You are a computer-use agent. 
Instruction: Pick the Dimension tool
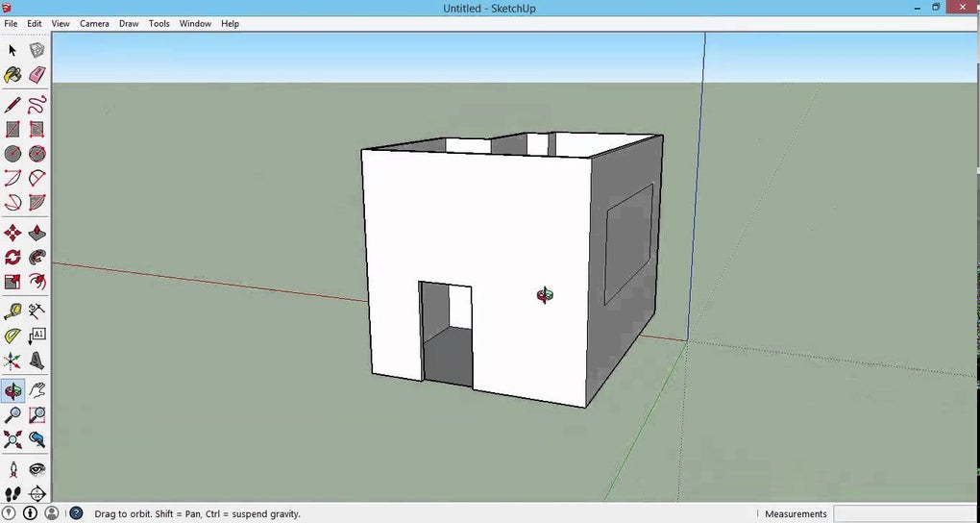tap(37, 311)
